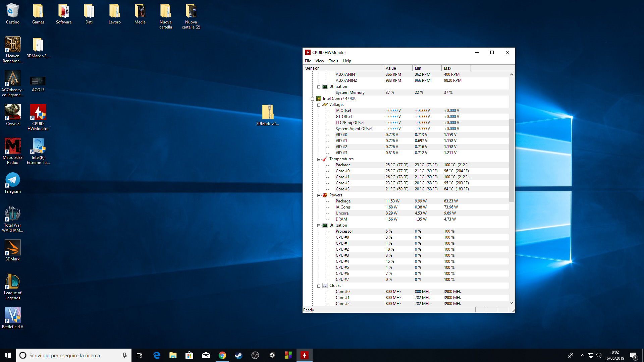Select the Crysis 3 shortcut
Viewport: 644px width, 362px height.
click(x=13, y=115)
